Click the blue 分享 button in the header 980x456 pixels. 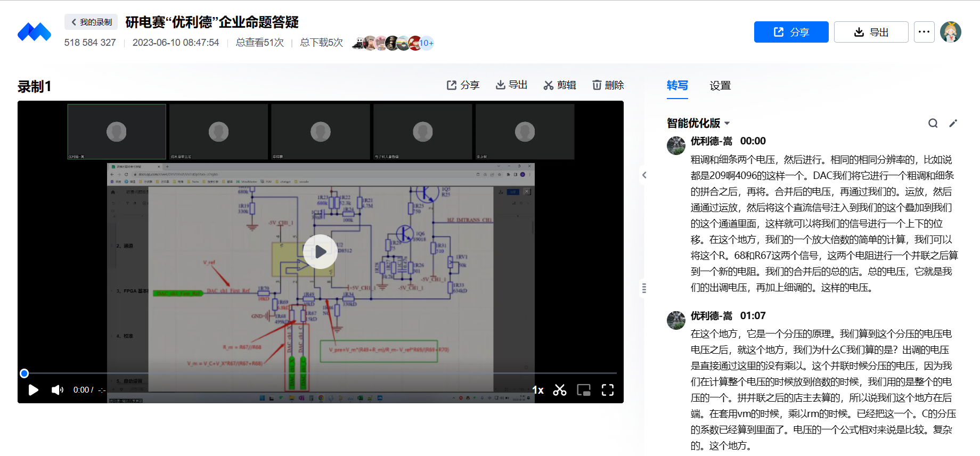coord(791,32)
